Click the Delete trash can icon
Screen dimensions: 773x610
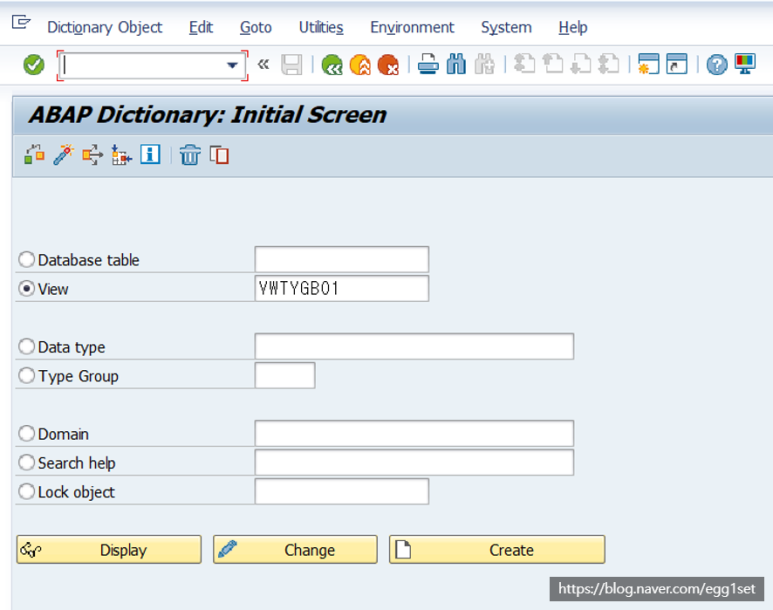190,155
